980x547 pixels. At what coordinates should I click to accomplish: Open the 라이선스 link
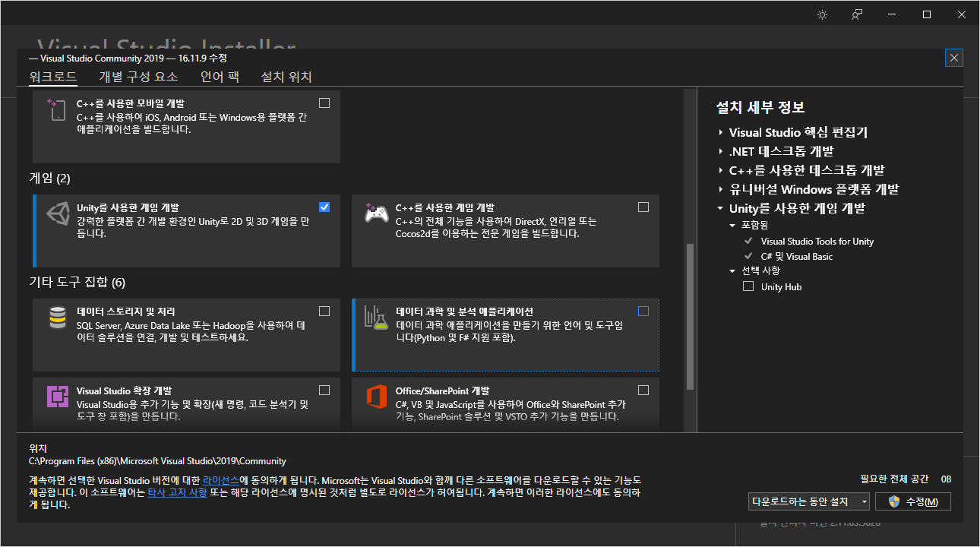[x=221, y=481]
